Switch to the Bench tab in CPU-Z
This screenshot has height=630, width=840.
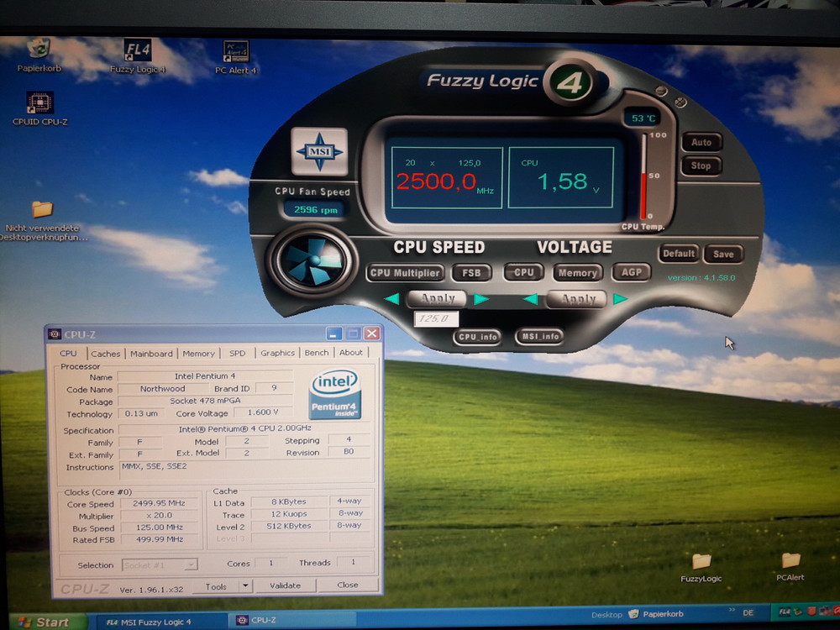(x=317, y=353)
